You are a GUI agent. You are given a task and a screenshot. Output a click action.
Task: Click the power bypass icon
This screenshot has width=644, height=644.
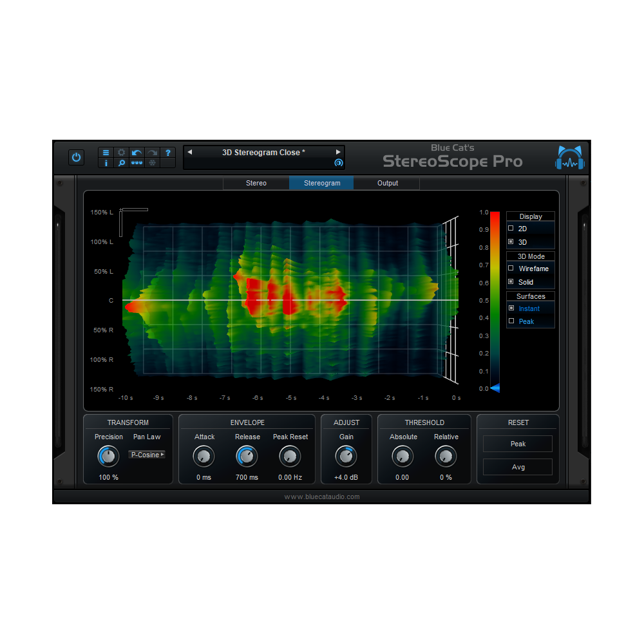pos(76,156)
